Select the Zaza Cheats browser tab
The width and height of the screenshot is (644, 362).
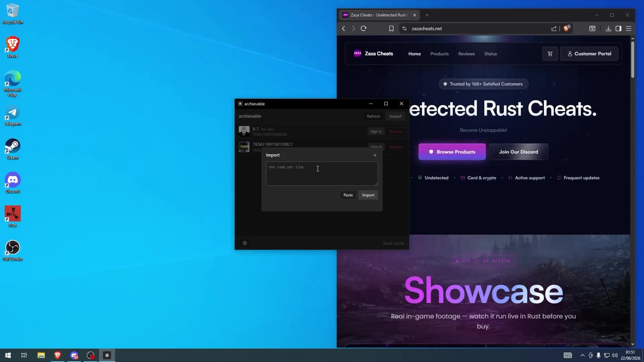[379, 15]
